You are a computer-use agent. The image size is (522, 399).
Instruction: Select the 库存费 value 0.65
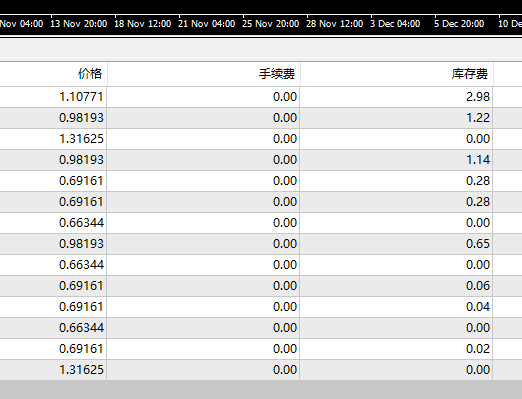[x=478, y=244]
